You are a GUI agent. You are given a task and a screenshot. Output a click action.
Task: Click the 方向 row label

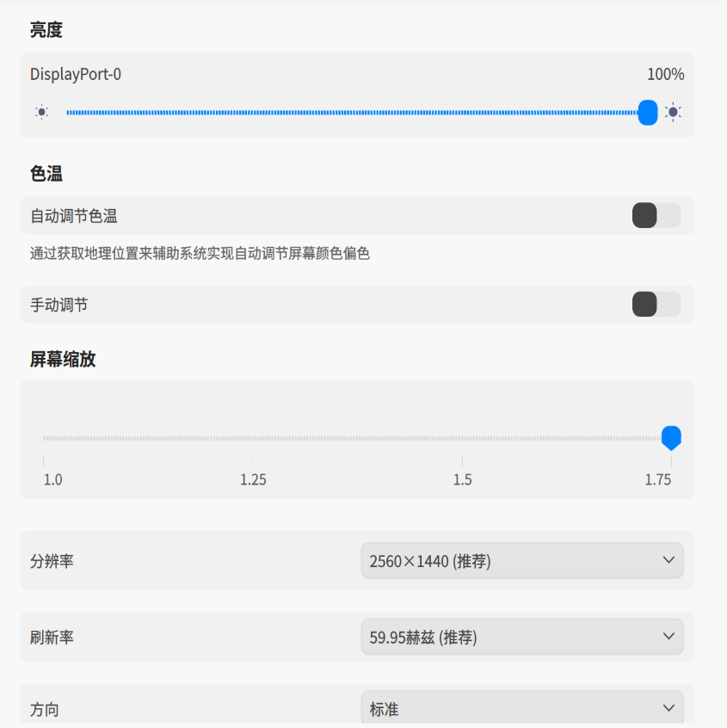[x=45, y=709]
